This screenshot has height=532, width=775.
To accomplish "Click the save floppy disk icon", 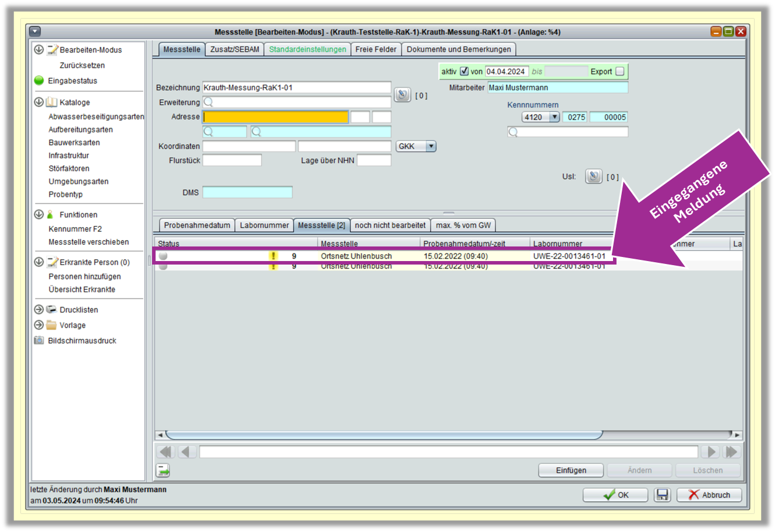I will click(x=662, y=495).
